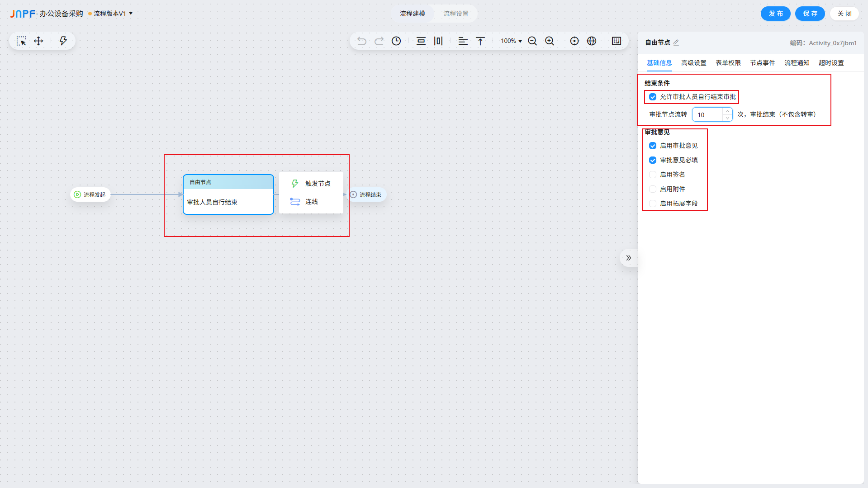The image size is (868, 488).
Task: Increase the 审批节点流转 count stepper
Action: pos(727,111)
